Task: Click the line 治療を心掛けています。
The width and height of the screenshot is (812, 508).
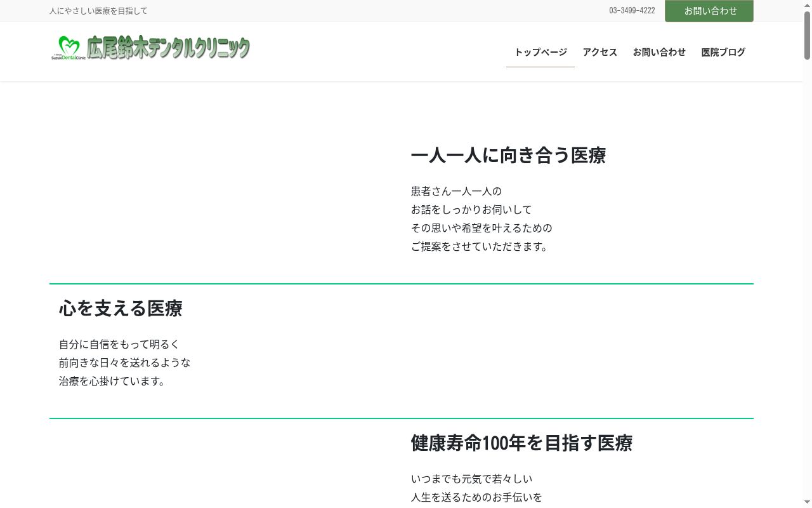Action: [x=113, y=381]
